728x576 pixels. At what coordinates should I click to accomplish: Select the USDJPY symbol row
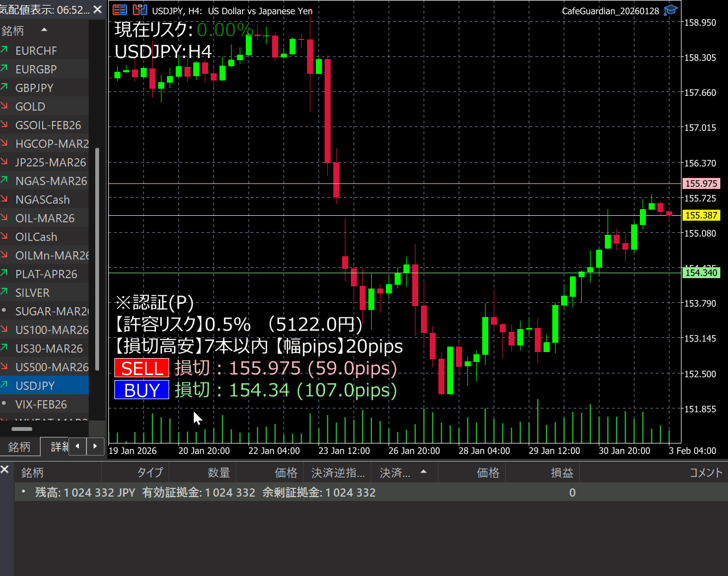coord(35,386)
